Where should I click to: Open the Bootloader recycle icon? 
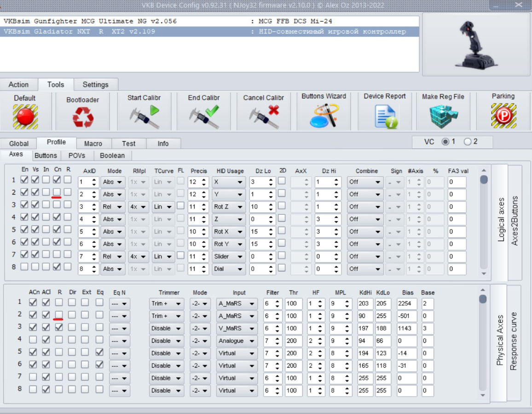(83, 117)
